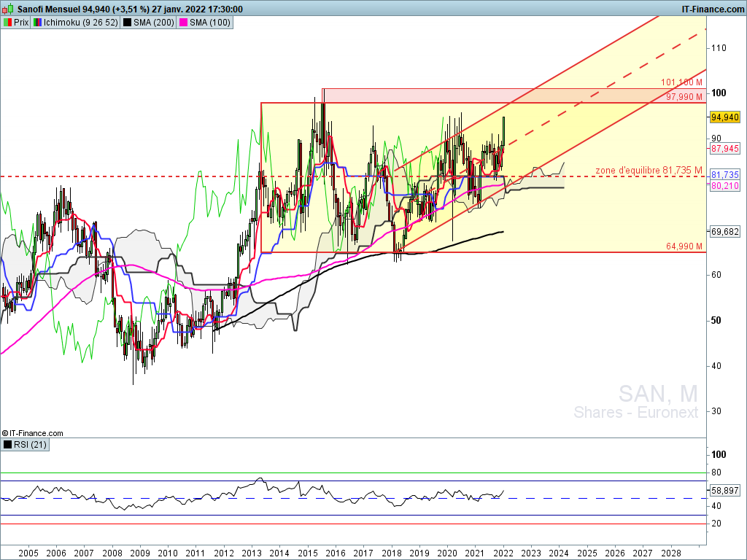
Task: Open the Prix indicator label
Action: point(21,23)
